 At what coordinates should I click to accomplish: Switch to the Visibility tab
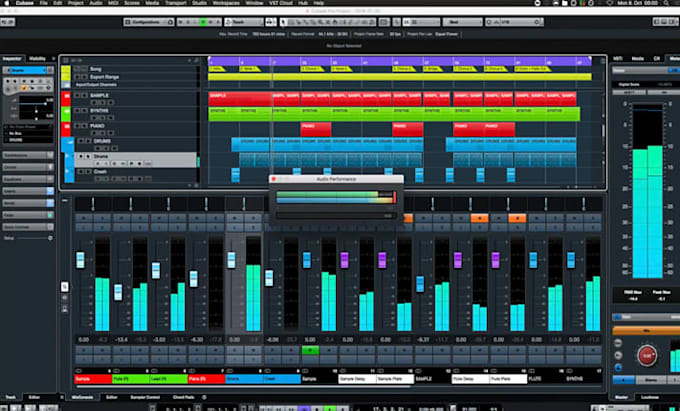(x=37, y=59)
